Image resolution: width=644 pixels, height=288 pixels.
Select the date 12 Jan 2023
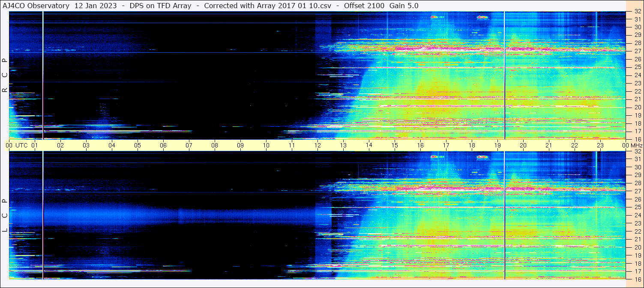coord(95,6)
